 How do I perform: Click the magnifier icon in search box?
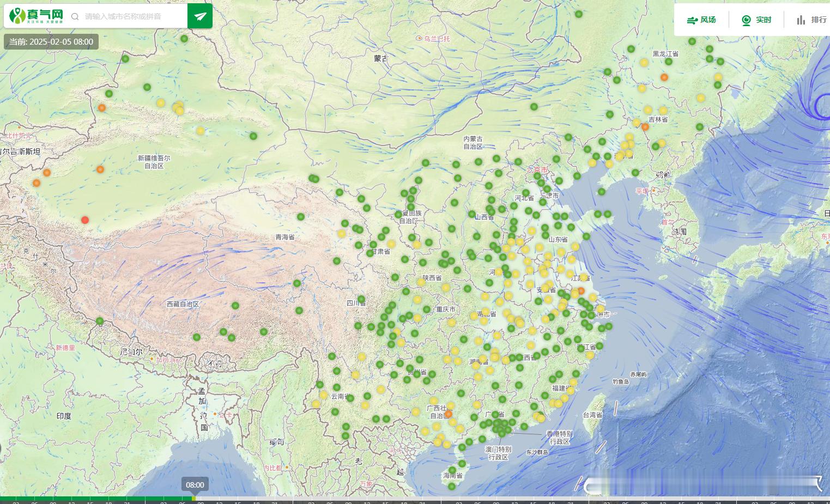click(x=75, y=16)
